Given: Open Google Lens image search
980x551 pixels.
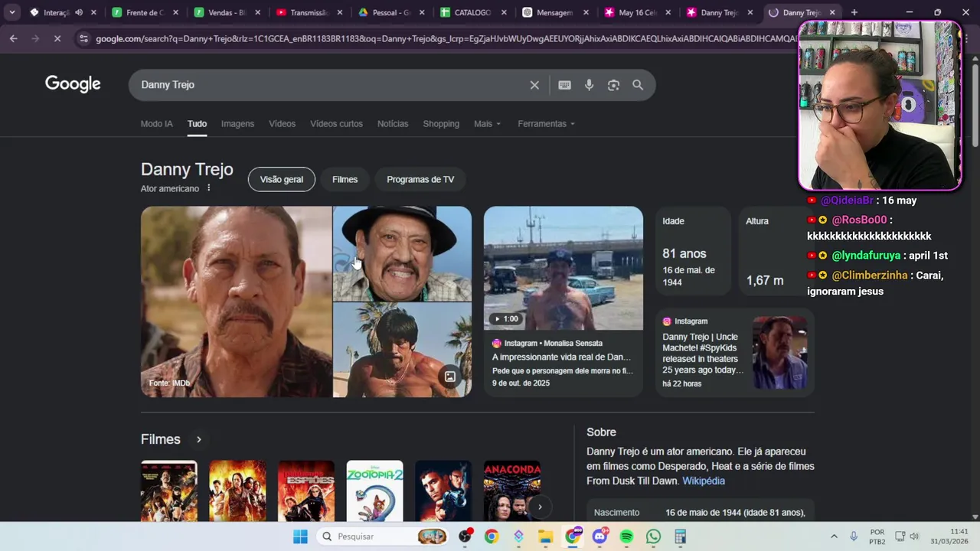Looking at the screenshot, I should 613,85.
